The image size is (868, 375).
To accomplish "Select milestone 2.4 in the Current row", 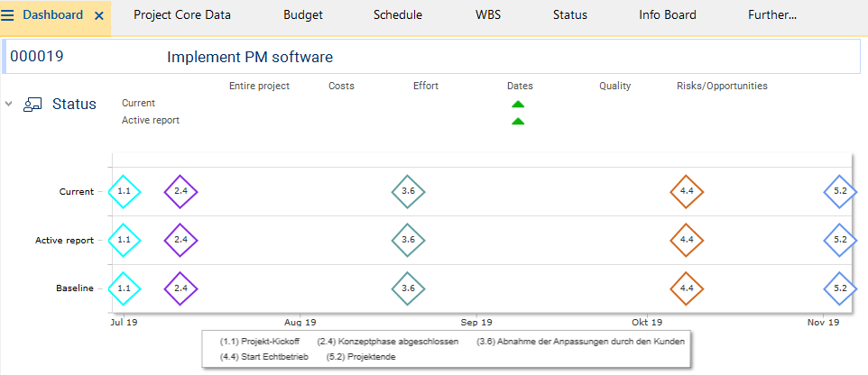I will [x=181, y=191].
